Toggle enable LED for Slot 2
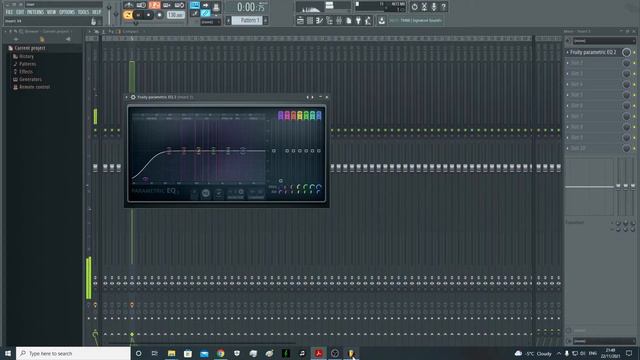This screenshot has height=360, width=640. pos(634,63)
